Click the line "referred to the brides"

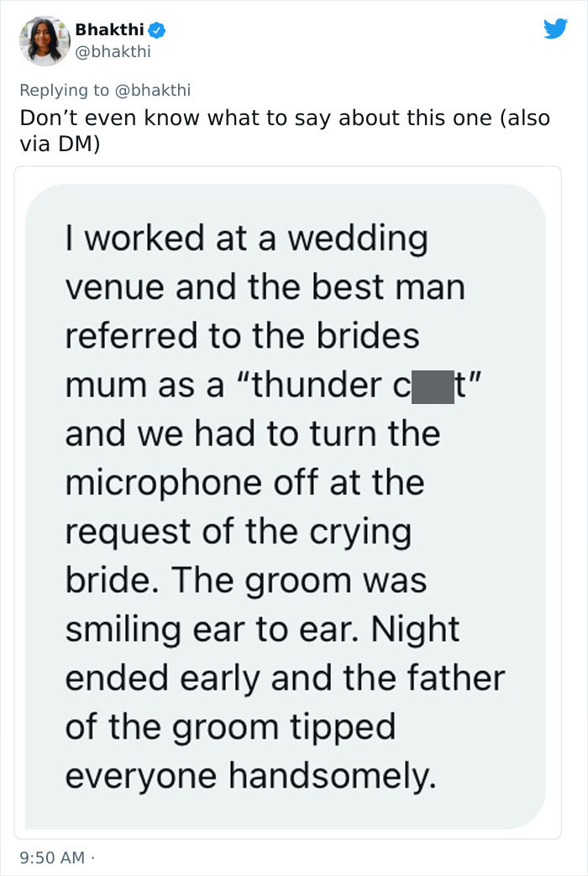[x=242, y=336]
